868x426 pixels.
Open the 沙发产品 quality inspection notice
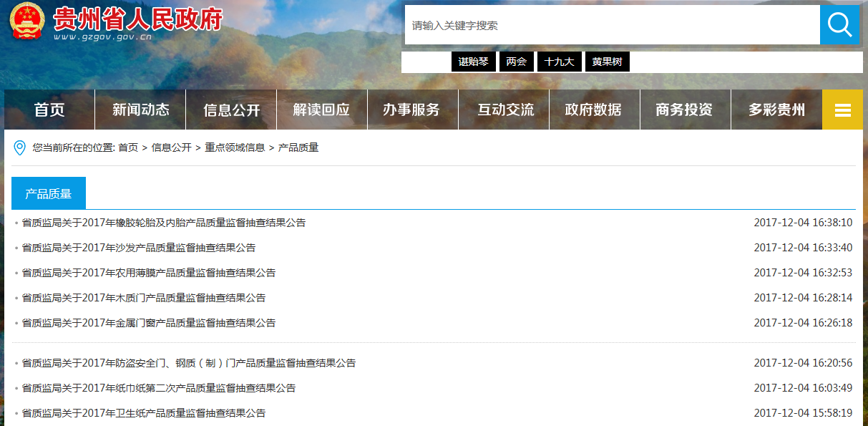click(139, 248)
